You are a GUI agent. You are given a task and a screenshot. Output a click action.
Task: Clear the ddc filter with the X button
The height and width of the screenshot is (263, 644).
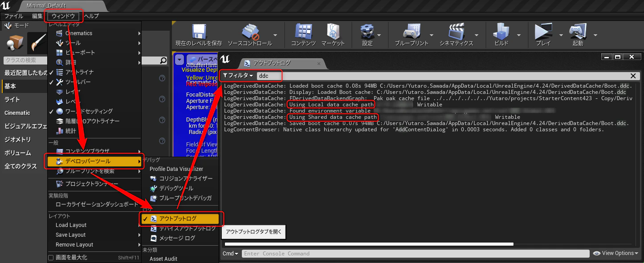click(x=633, y=76)
